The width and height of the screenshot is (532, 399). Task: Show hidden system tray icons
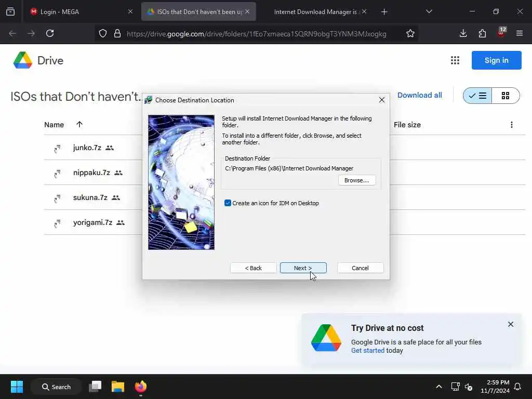click(x=438, y=387)
